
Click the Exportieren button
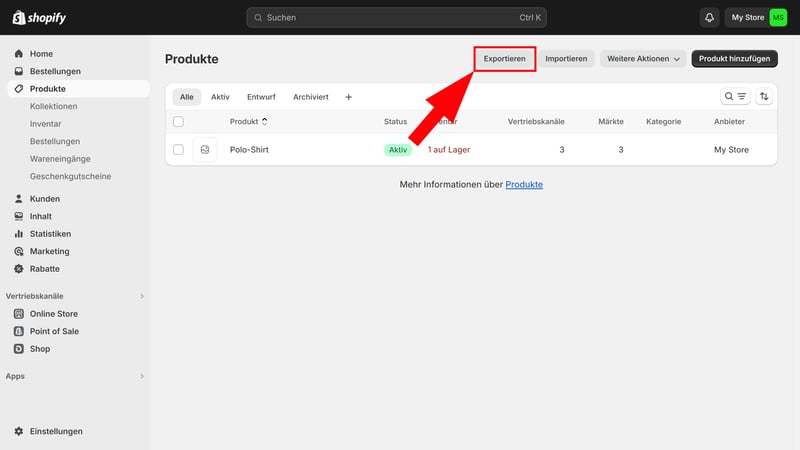pyautogui.click(x=505, y=59)
